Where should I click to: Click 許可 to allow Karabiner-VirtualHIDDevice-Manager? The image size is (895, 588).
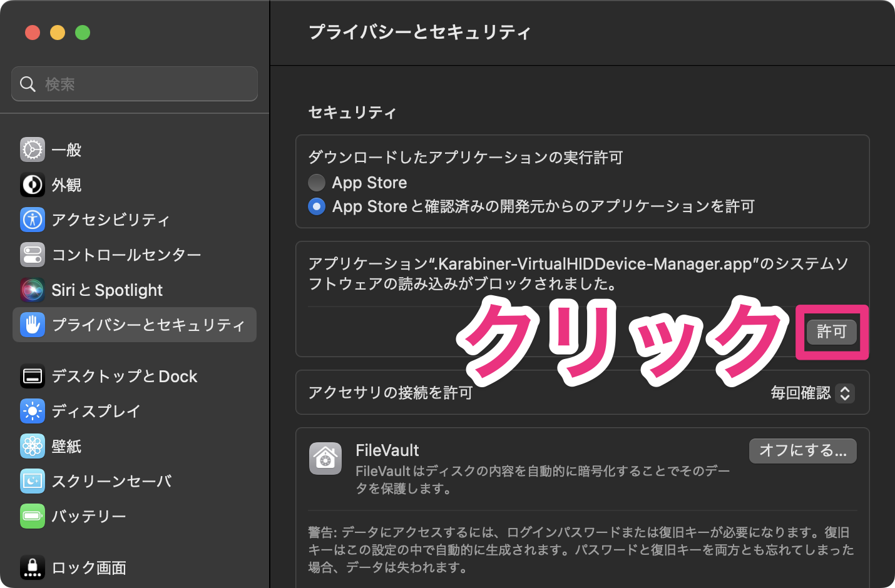[832, 332]
